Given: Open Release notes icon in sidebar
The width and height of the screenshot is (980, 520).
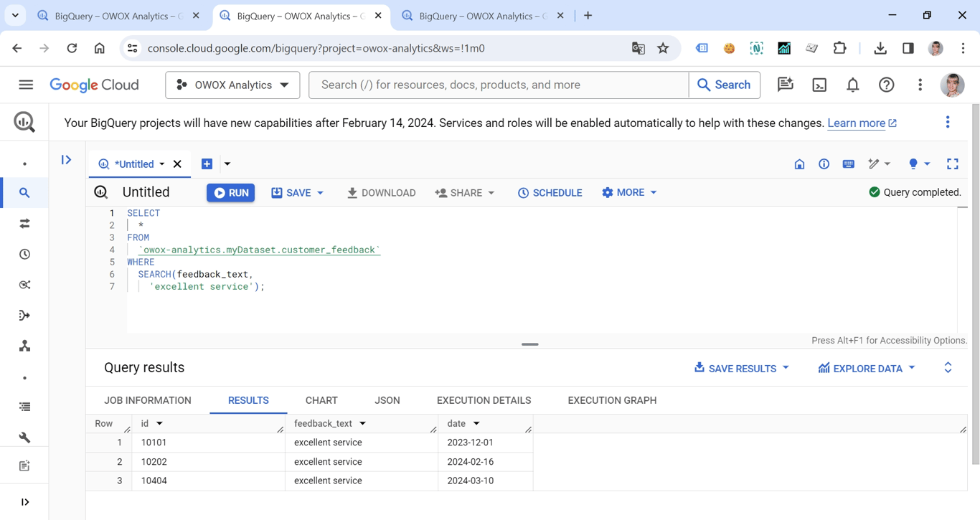Looking at the screenshot, I should click(x=24, y=466).
